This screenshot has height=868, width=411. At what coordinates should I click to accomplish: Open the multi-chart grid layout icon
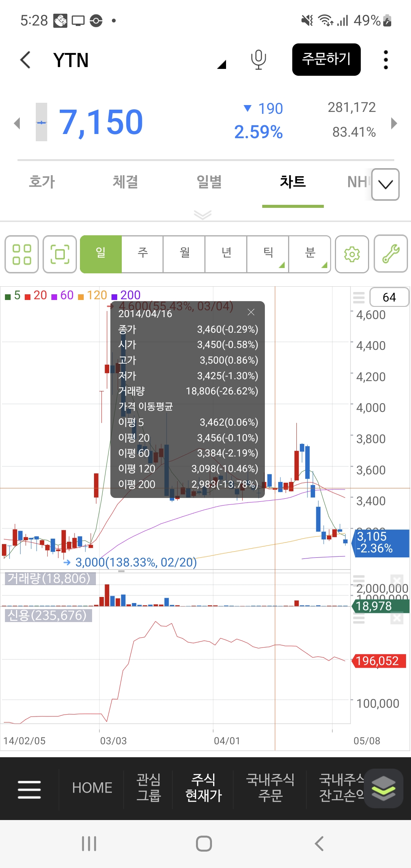click(x=22, y=254)
